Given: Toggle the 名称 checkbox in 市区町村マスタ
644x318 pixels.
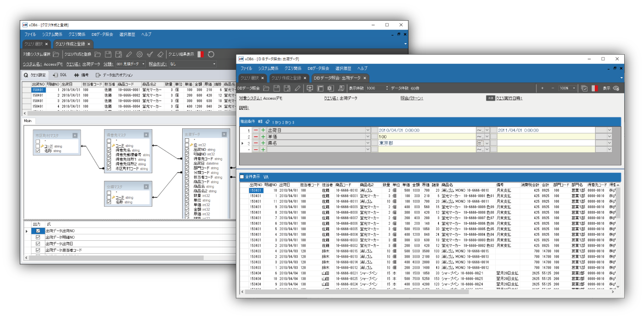Looking at the screenshot, I should coord(38,150).
